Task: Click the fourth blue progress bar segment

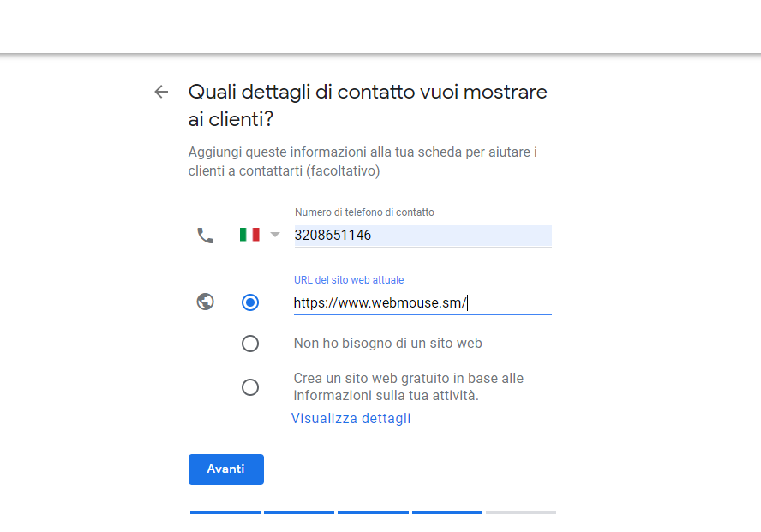Action: 447,512
